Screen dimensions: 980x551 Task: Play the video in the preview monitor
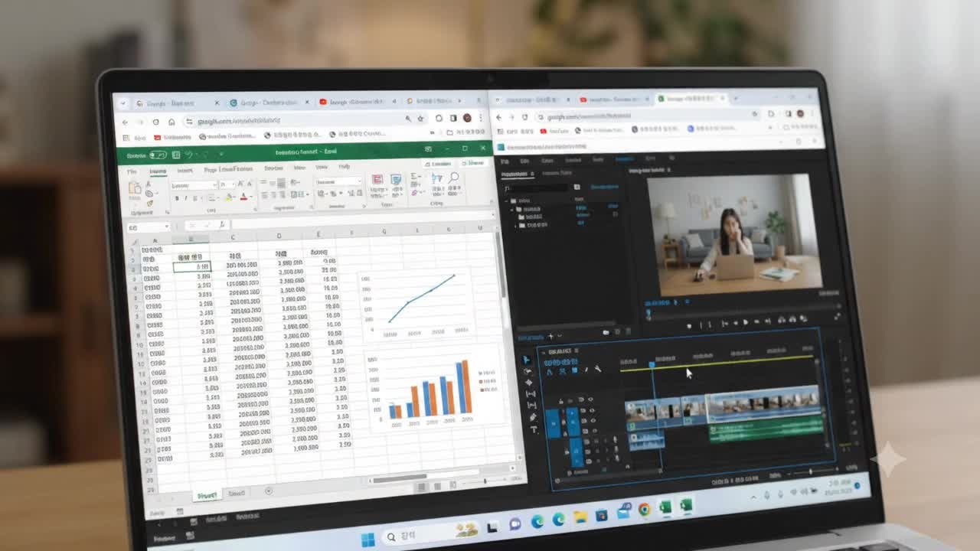click(745, 322)
